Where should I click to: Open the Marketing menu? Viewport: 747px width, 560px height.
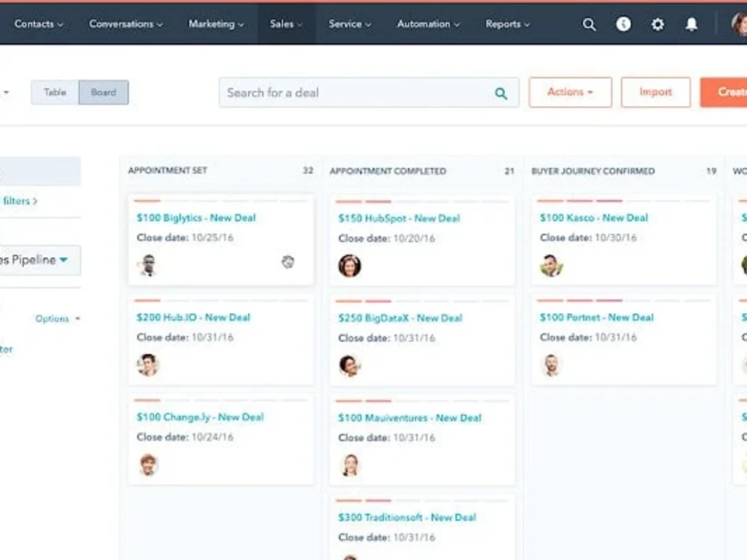point(216,24)
